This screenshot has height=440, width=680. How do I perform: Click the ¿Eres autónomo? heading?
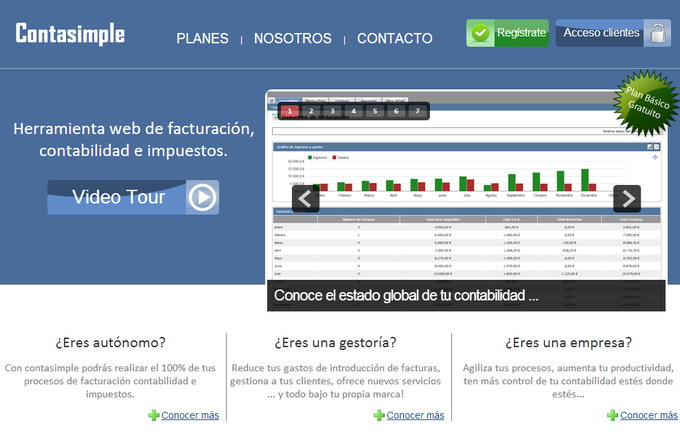tap(110, 342)
